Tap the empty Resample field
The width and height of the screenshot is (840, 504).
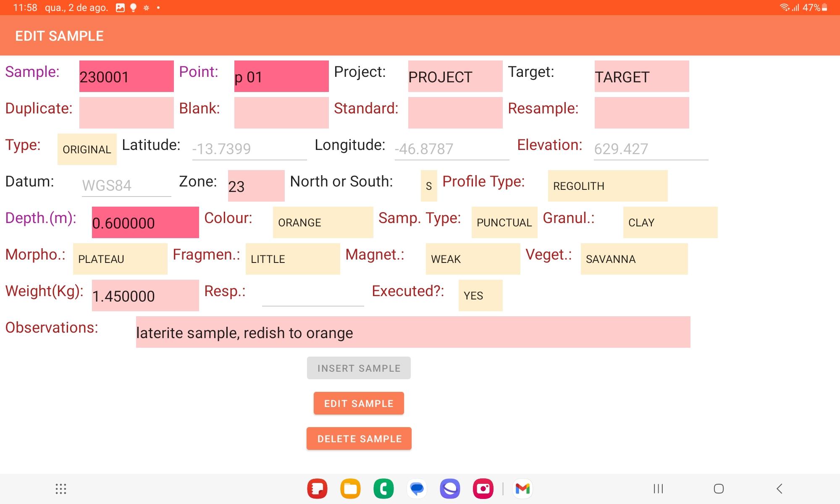coord(642,113)
